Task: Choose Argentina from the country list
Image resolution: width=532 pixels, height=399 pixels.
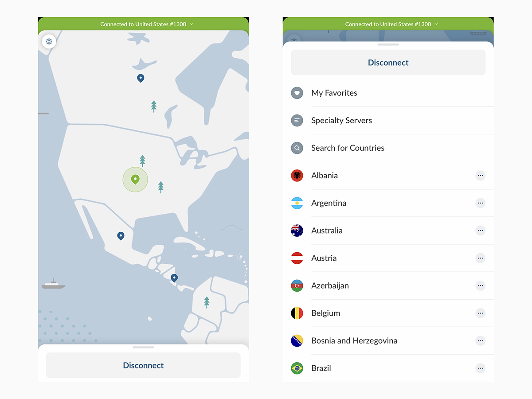Action: click(x=329, y=203)
